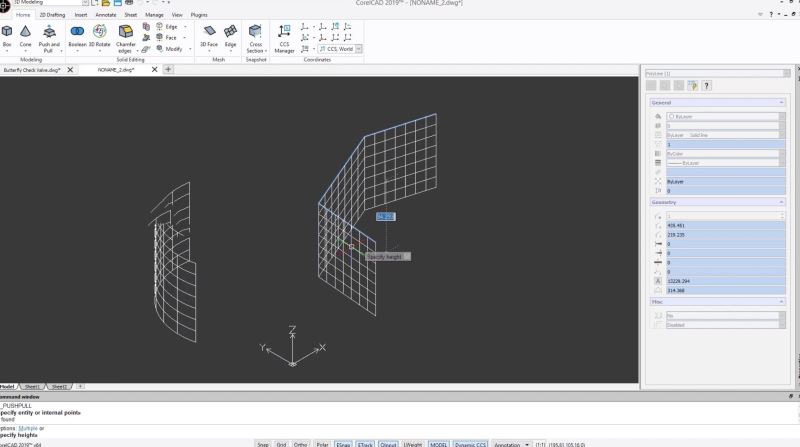Click the ByColor print style field
The height and width of the screenshot is (447, 800).
click(x=726, y=154)
